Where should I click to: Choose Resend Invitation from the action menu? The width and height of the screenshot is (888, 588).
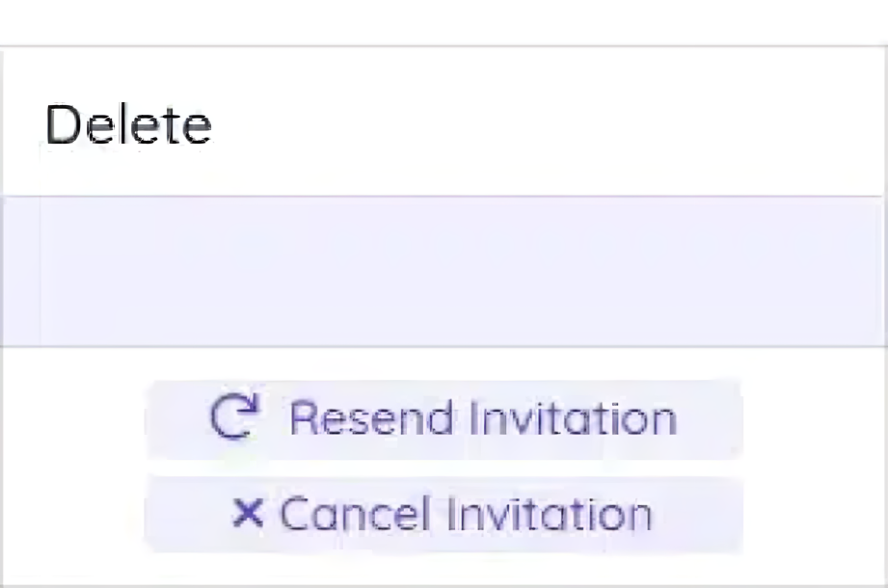444,416
